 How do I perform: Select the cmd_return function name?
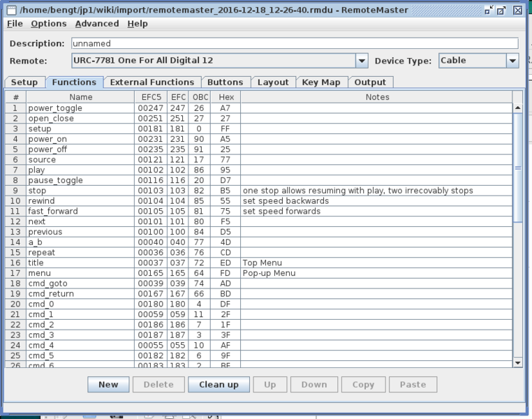(80, 294)
